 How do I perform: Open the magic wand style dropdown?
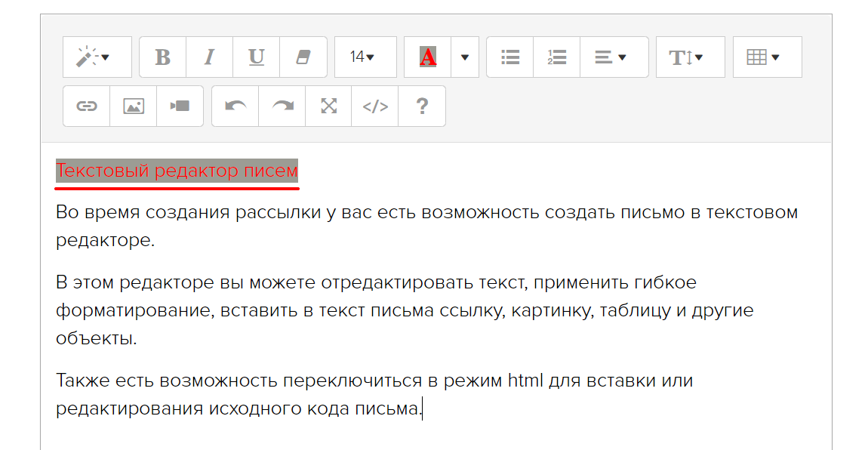point(97,57)
